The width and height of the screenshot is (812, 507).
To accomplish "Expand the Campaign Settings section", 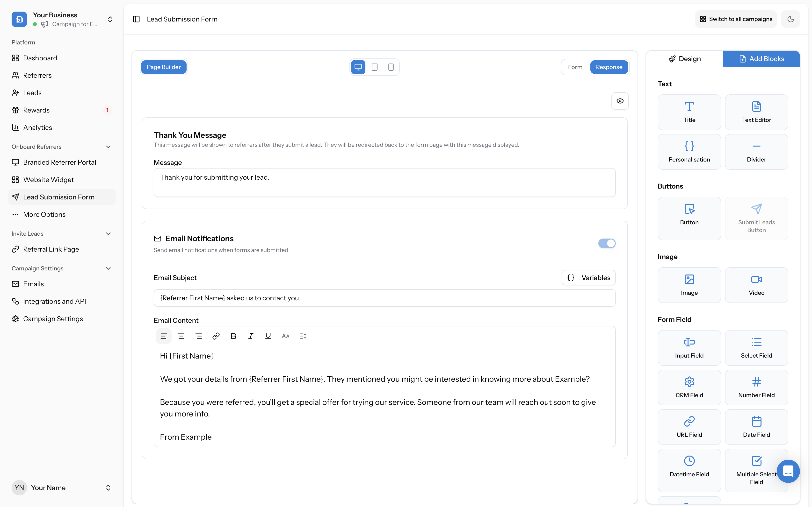I will (x=108, y=268).
